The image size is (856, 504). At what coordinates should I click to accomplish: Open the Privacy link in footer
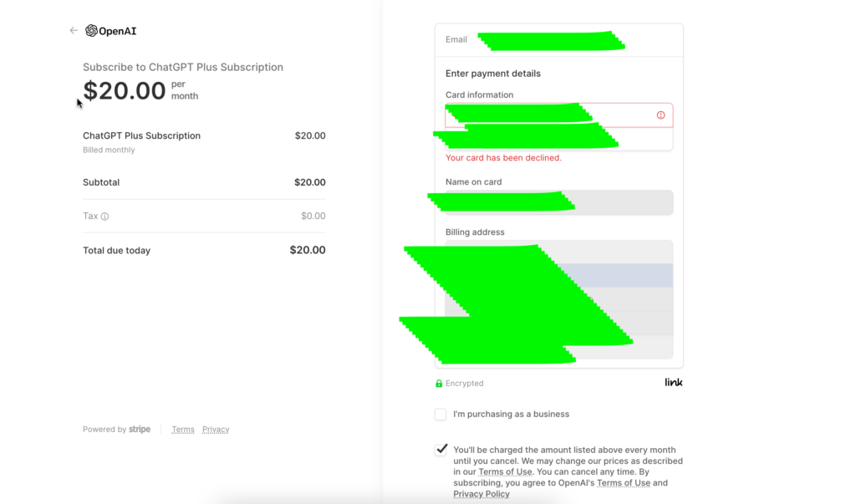216,430
